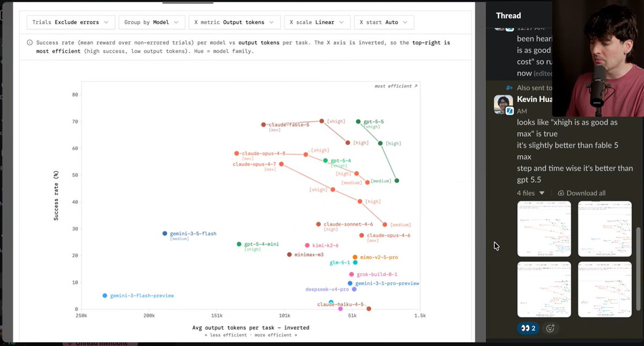Click the Avg output tokens per task axis label
The width and height of the screenshot is (644, 346).
click(251, 327)
